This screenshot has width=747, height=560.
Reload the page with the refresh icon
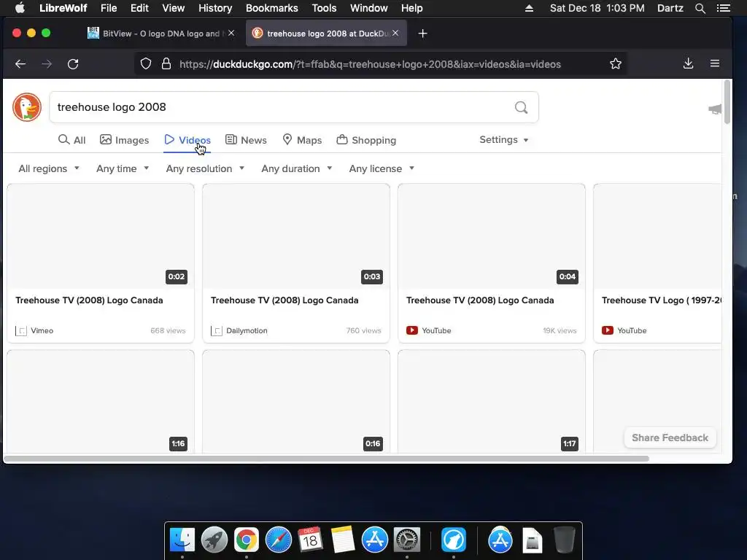[73, 64]
